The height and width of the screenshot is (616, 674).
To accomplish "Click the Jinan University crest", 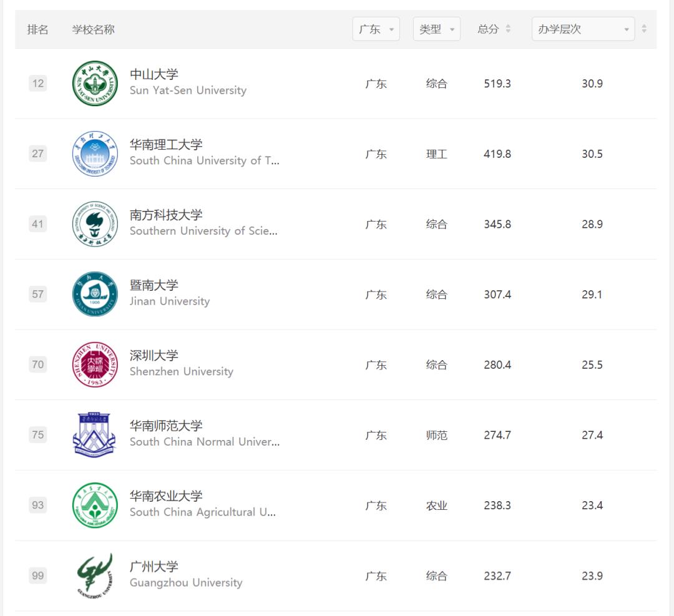I will [x=94, y=294].
